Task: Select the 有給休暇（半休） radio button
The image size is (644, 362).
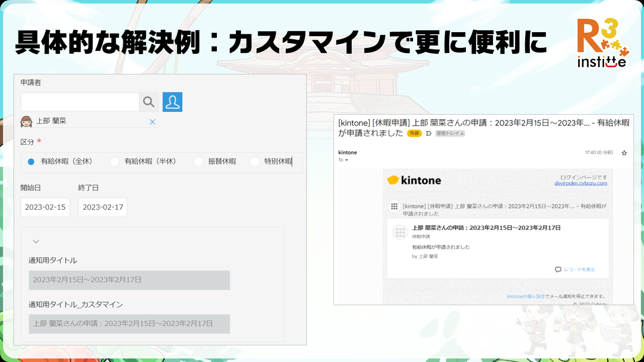Action: coord(115,162)
